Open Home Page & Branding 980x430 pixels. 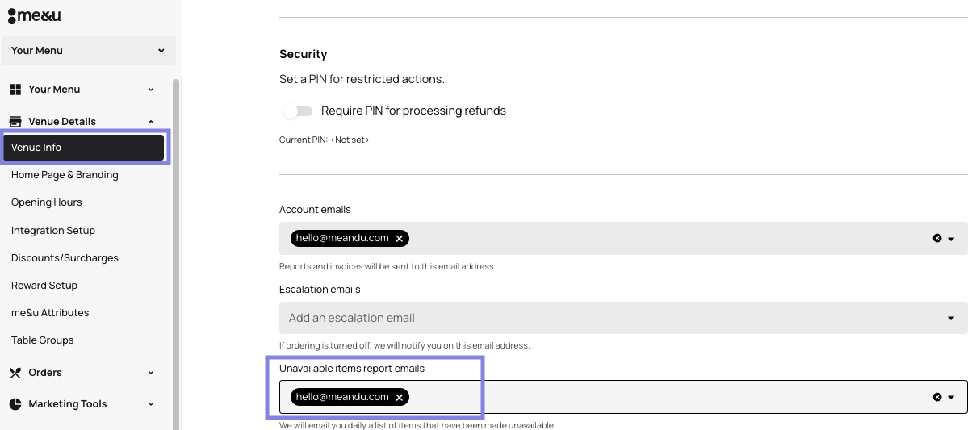point(65,175)
